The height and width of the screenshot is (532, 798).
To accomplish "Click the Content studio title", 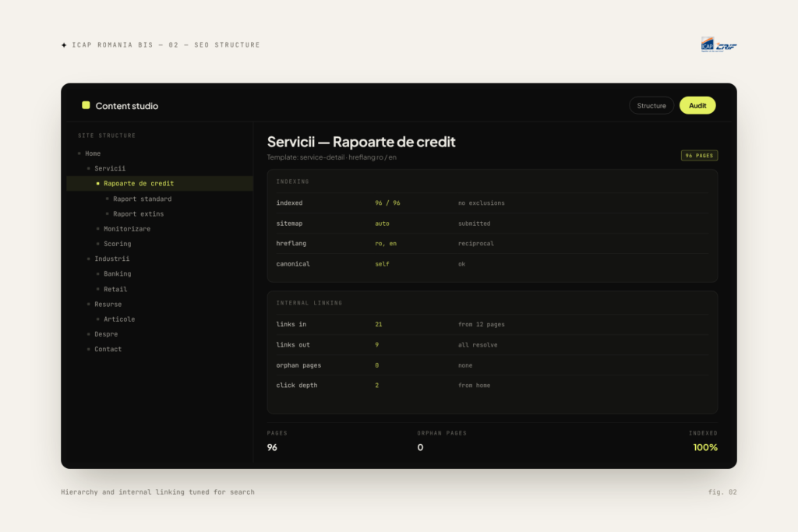I will (127, 106).
